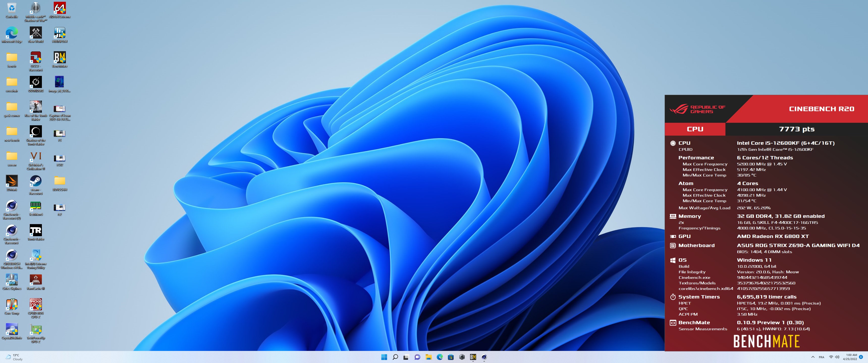Select the Cities Skylines icon
The image size is (868, 363).
pyautogui.click(x=12, y=282)
